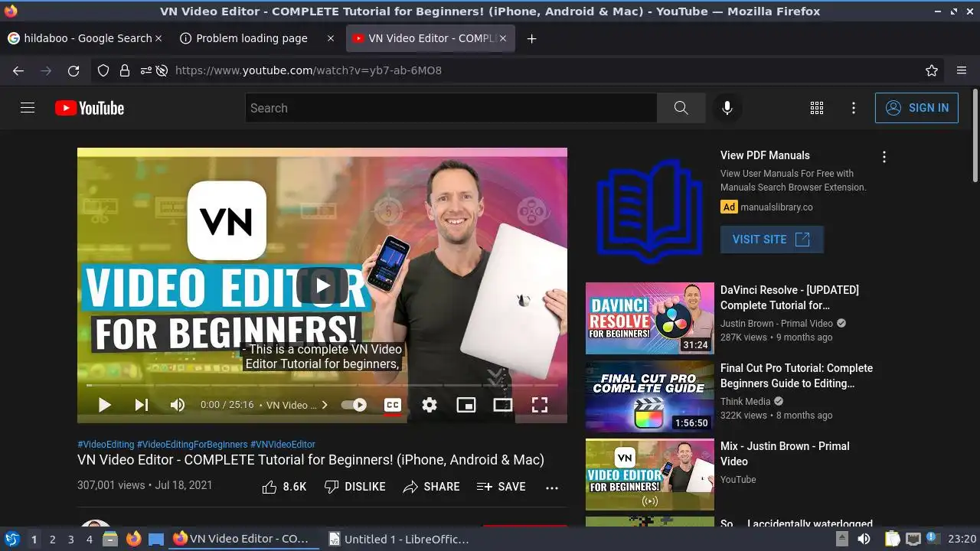The image size is (980, 551).
Task: Open a new browser tab
Action: click(532, 38)
